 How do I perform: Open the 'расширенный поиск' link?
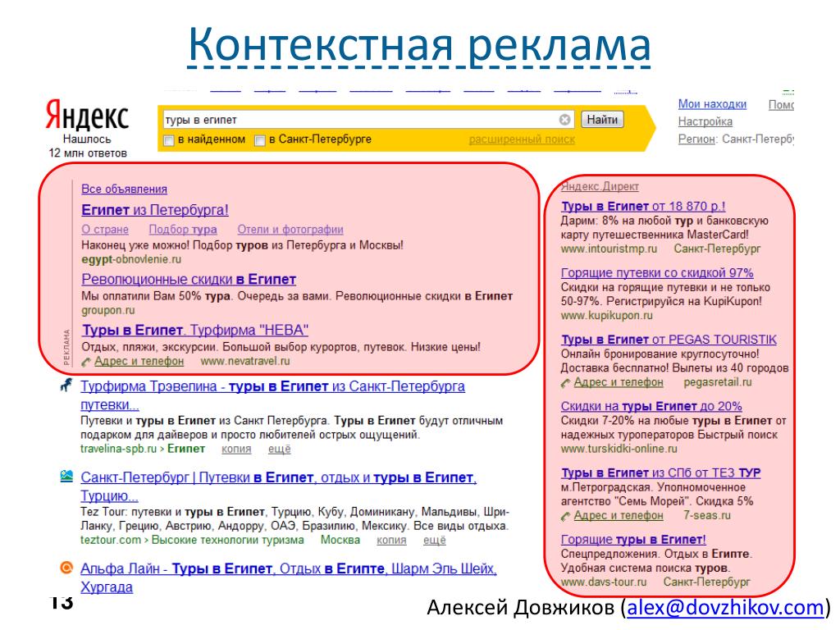pyautogui.click(x=522, y=139)
